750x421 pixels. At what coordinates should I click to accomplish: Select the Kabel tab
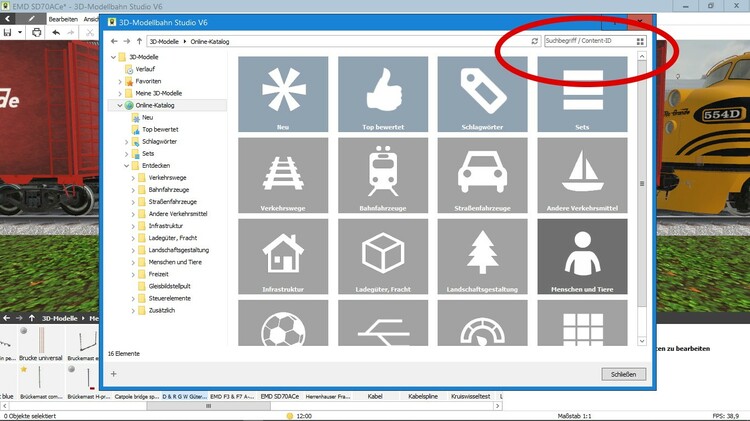pos(375,397)
